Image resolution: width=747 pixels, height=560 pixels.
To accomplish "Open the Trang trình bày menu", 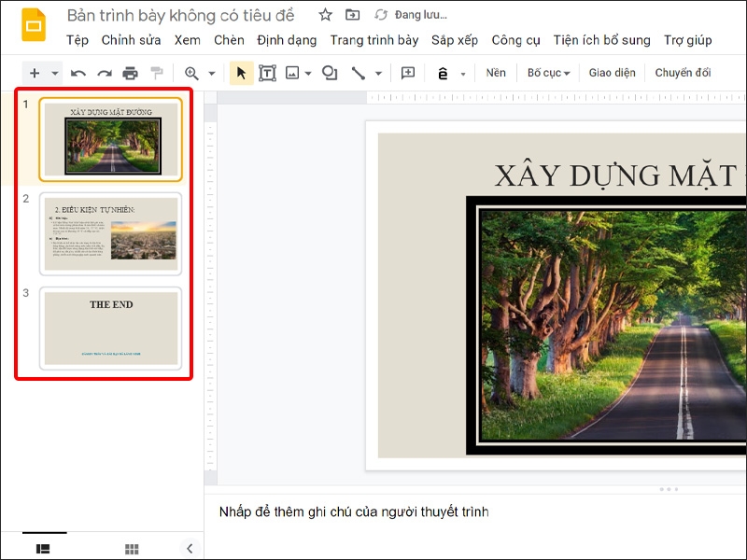I will pos(374,40).
